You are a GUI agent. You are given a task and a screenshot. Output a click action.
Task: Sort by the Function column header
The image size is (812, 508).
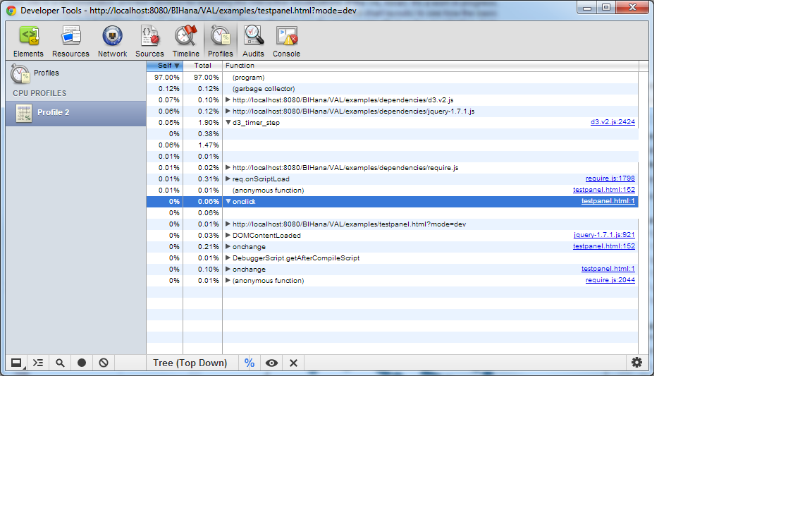pyautogui.click(x=431, y=66)
